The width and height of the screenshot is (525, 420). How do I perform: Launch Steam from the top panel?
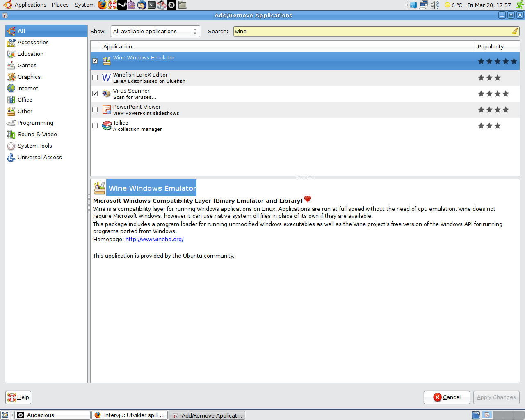tap(122, 5)
